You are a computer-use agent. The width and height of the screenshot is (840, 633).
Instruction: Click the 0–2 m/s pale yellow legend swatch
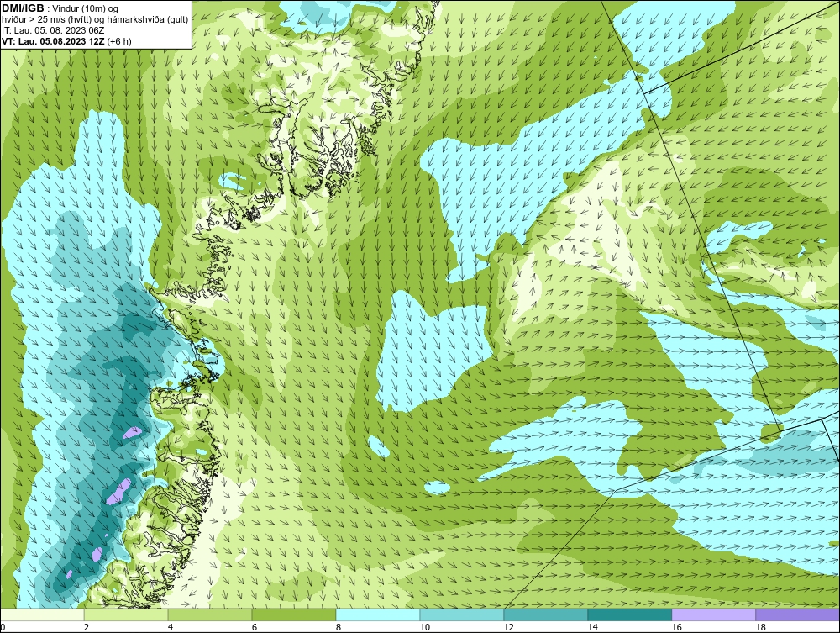42,615
